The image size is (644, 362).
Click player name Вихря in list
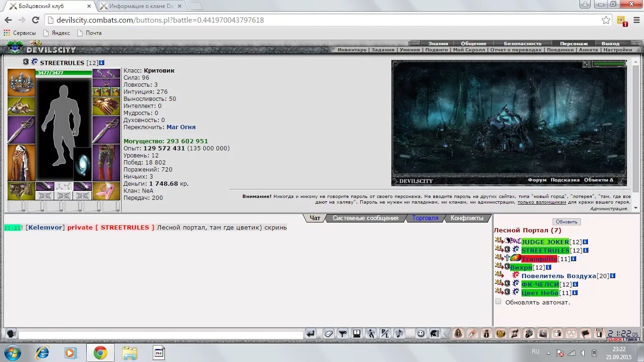tap(521, 267)
